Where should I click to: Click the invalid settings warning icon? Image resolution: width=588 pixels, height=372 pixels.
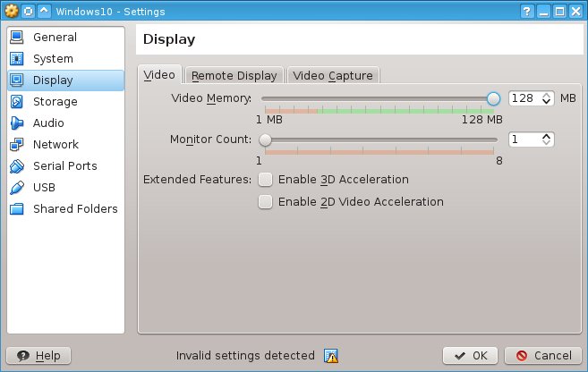coord(331,356)
